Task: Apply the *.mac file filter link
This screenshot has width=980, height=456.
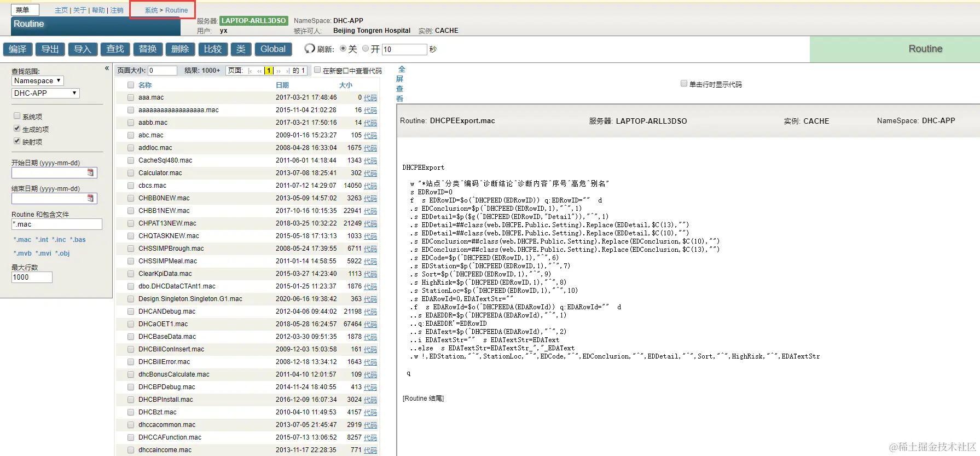Action: [22, 240]
